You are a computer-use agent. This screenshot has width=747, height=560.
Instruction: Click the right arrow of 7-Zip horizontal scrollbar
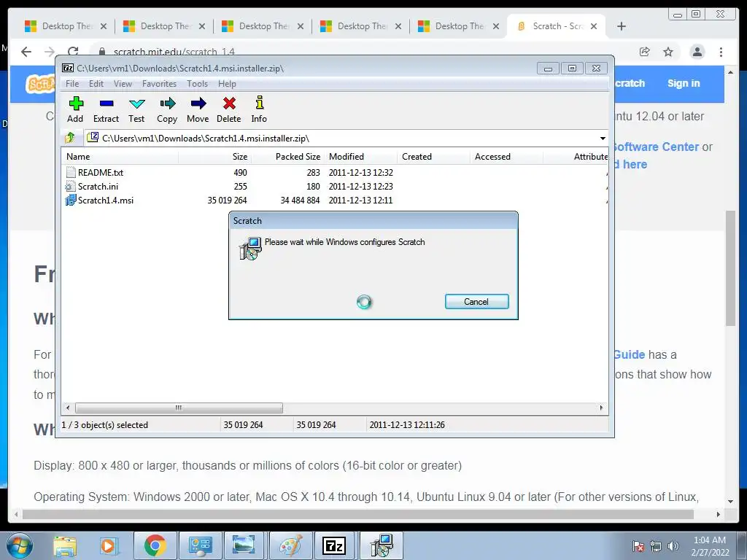click(x=601, y=408)
